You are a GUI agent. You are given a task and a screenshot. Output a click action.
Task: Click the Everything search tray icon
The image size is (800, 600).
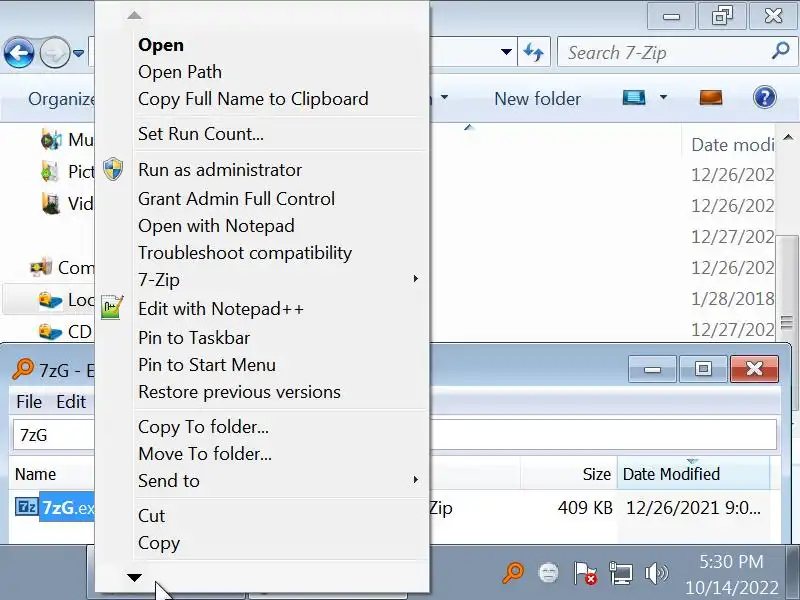(x=513, y=572)
